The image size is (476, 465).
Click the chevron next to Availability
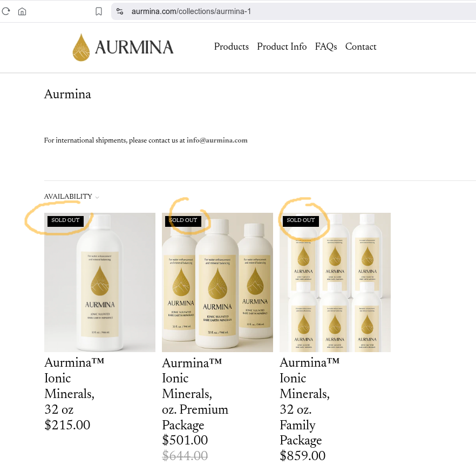[x=97, y=198]
